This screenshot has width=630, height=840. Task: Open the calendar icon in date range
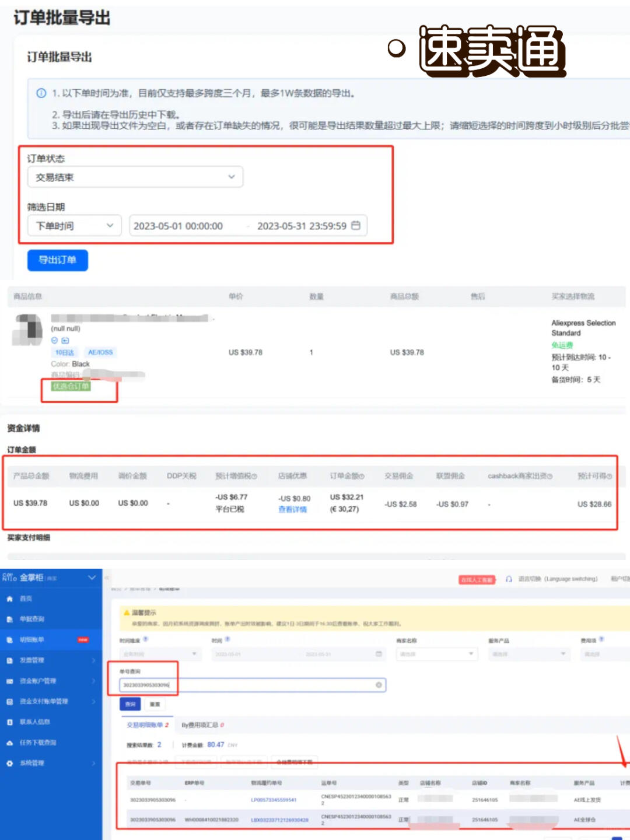click(356, 226)
